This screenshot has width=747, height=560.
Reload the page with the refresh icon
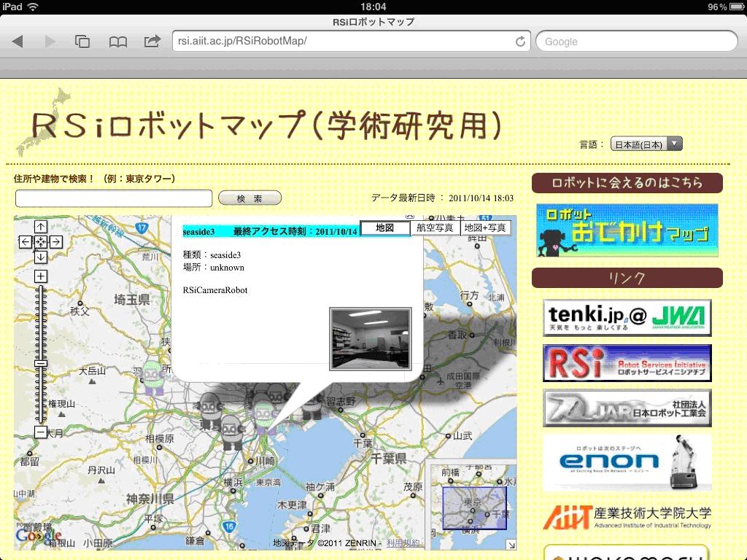(x=520, y=42)
